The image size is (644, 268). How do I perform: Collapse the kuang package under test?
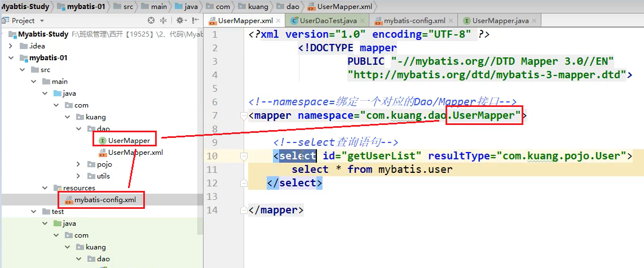coord(67,247)
